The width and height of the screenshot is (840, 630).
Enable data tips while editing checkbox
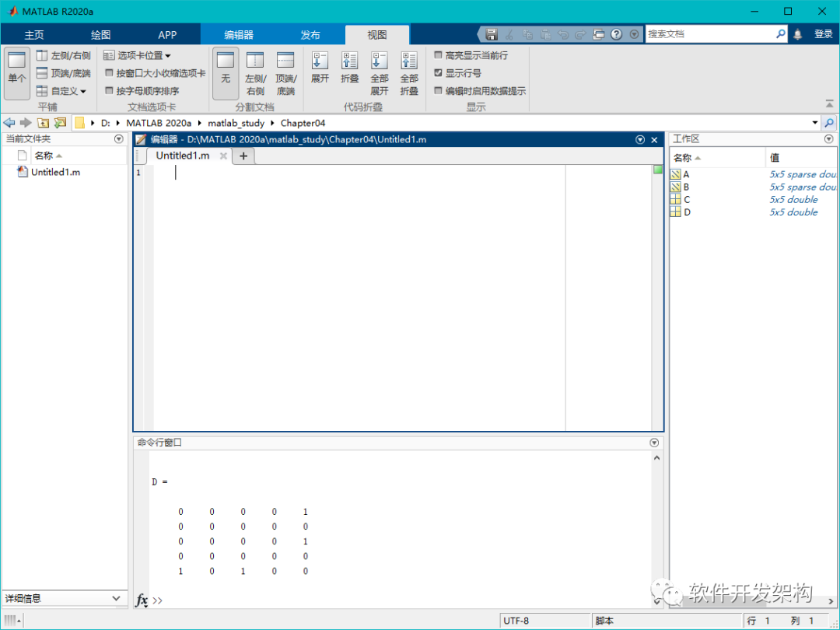[438, 90]
